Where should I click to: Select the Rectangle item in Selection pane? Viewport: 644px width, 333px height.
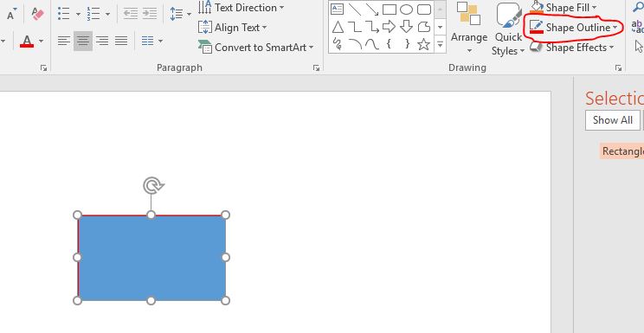point(621,151)
